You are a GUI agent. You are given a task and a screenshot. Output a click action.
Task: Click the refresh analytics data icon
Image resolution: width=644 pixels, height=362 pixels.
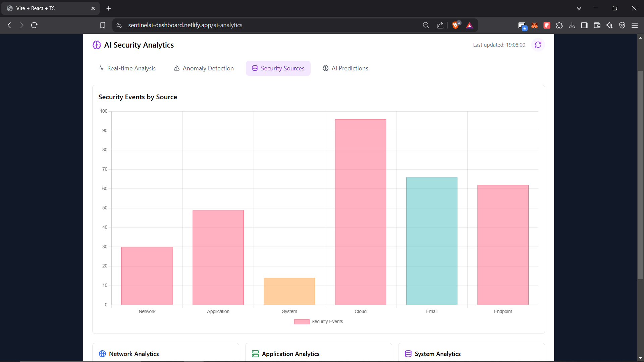pyautogui.click(x=538, y=45)
